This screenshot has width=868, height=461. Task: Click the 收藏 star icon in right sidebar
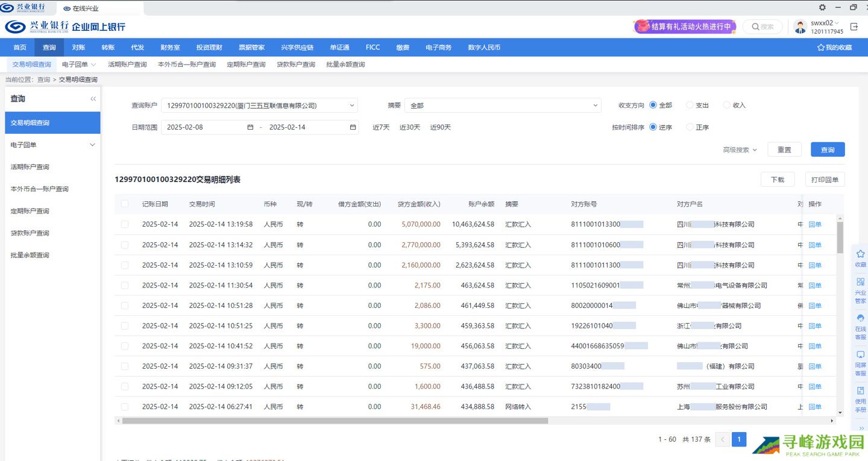860,259
